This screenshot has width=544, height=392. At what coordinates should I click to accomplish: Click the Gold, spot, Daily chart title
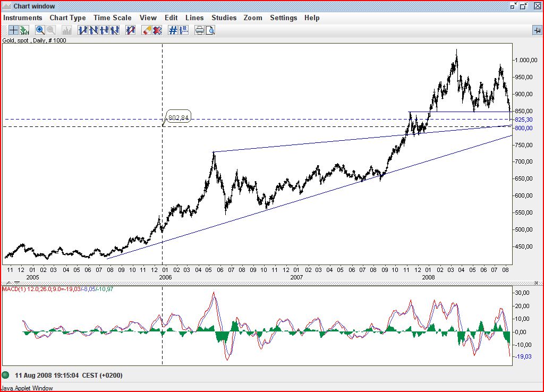34,40
